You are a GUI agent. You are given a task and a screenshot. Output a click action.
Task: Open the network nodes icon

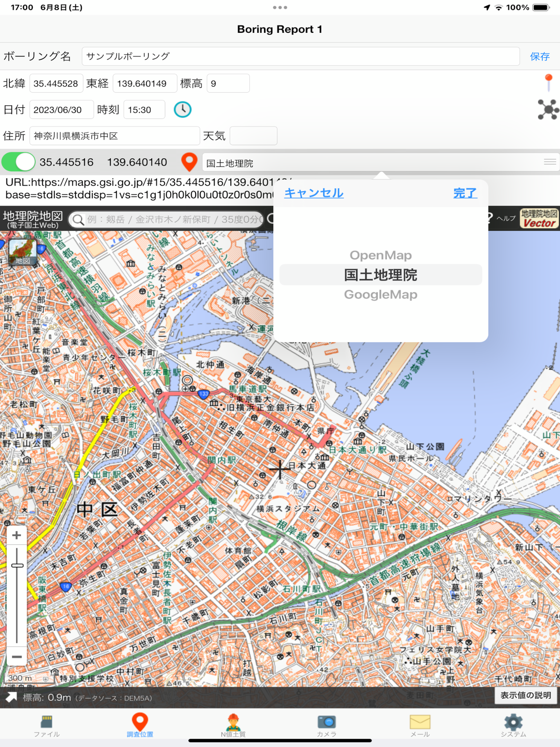click(548, 109)
